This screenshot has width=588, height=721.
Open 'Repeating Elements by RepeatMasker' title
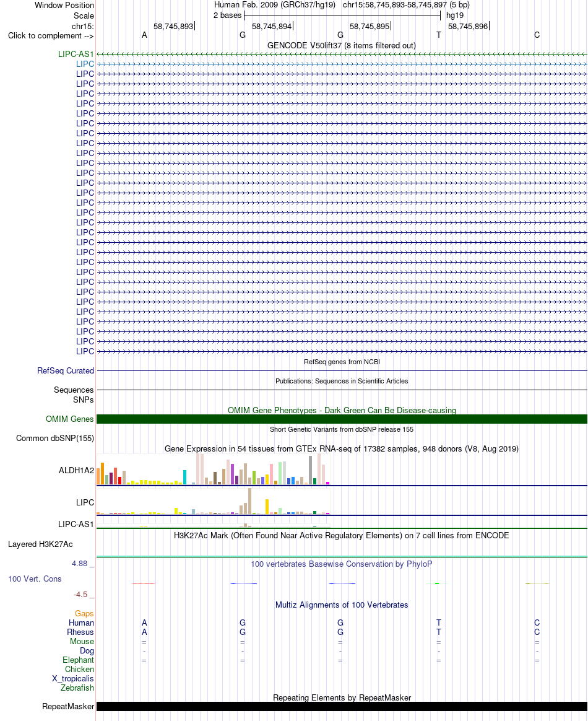pyautogui.click(x=342, y=697)
